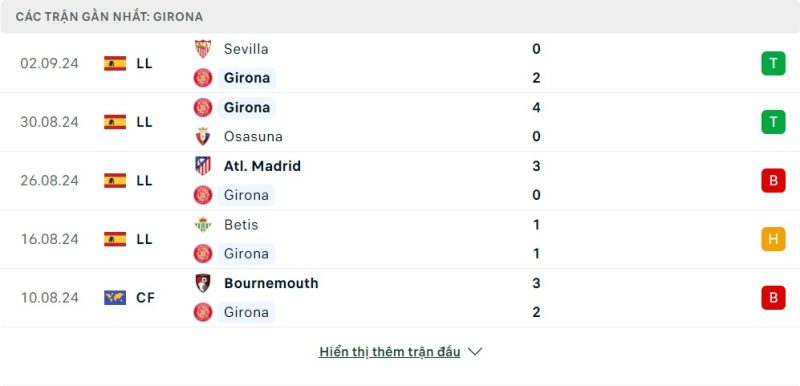Click the Atl. Madrid club crest icon

[x=203, y=166]
